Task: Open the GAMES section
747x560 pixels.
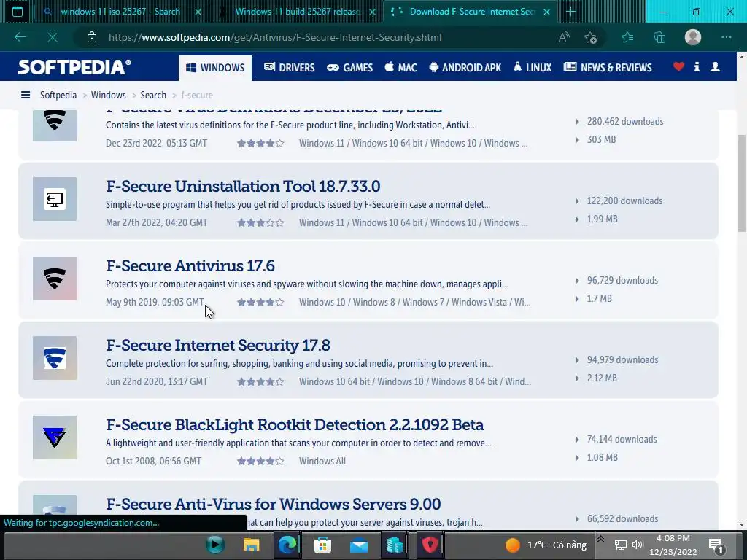Action: [349, 68]
